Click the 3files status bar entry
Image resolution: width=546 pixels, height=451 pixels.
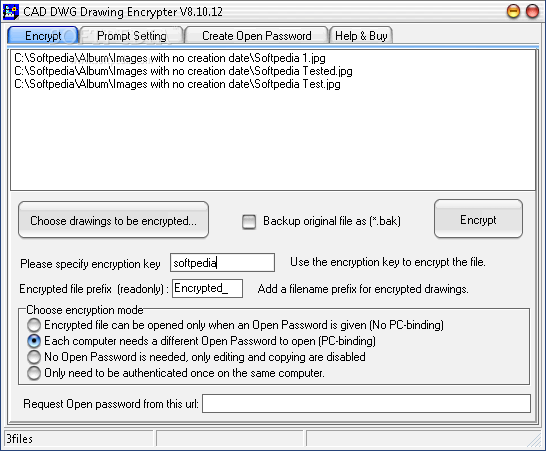[x=20, y=439]
